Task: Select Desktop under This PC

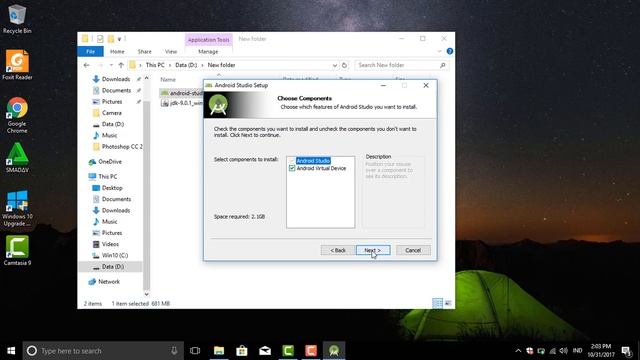Action: tap(112, 188)
